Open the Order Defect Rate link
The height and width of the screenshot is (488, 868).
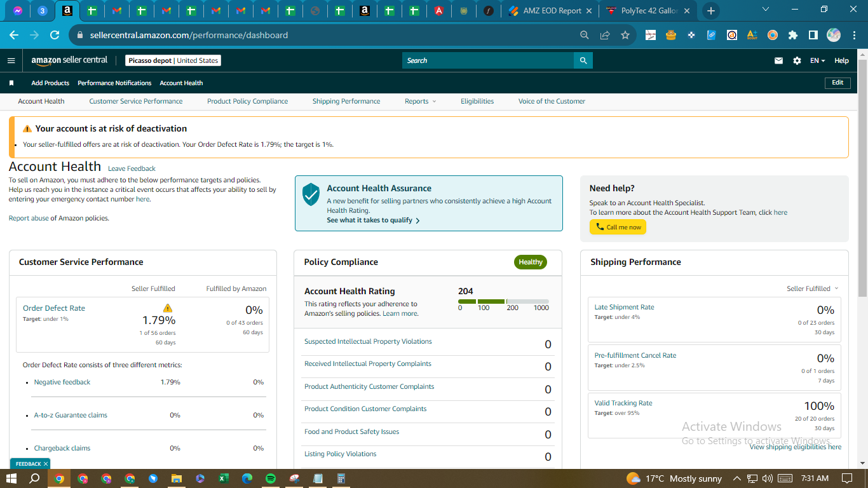click(x=54, y=308)
